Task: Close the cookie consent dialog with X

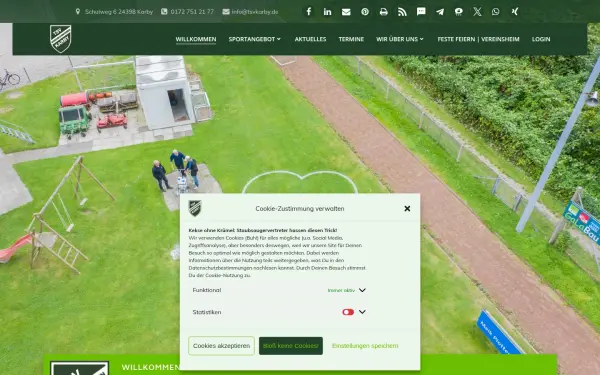Action: (x=407, y=209)
